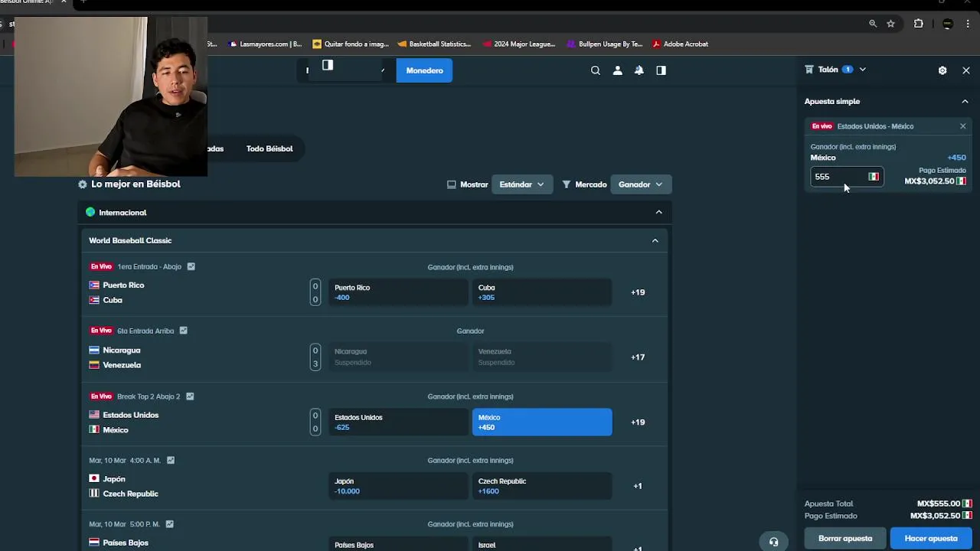Select Czech Republic +1600 odds
Image resolution: width=980 pixels, height=551 pixels.
[x=542, y=486]
